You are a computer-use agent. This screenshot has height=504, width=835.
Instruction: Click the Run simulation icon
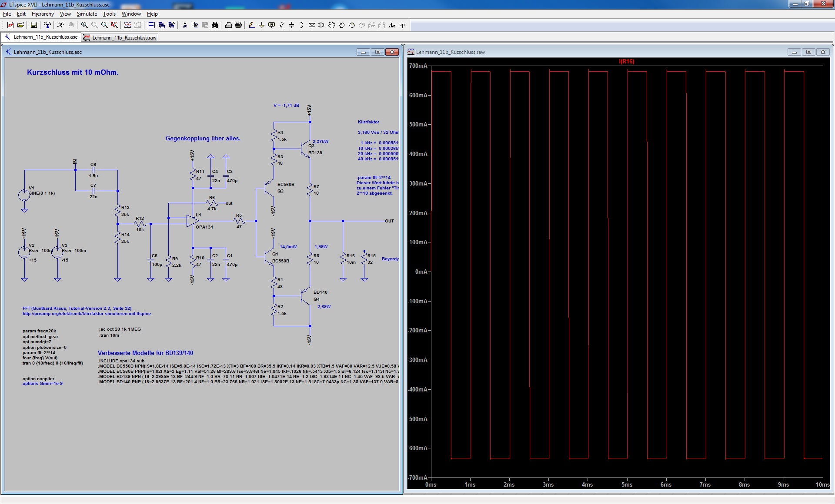point(60,25)
